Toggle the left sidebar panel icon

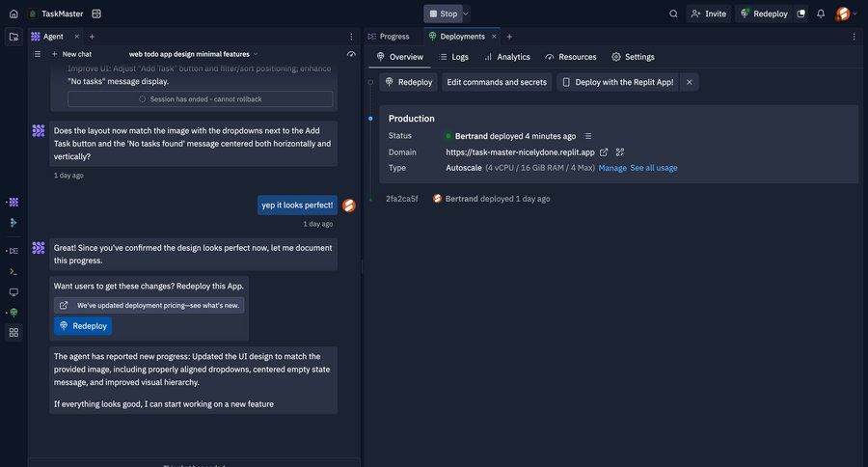coord(14,37)
